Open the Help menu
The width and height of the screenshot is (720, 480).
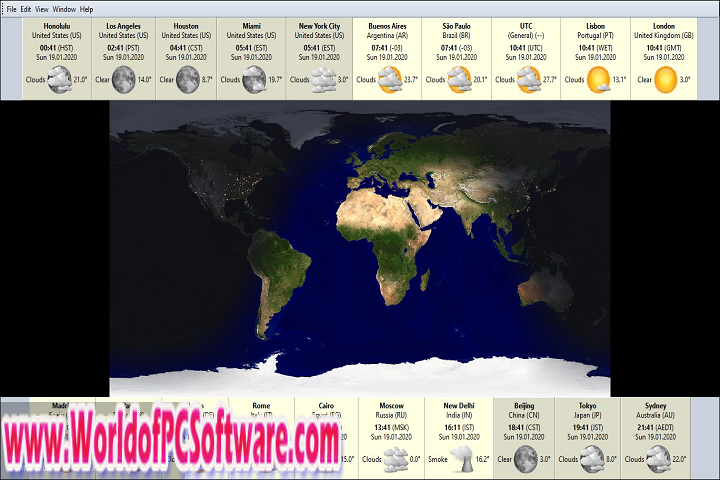click(x=86, y=9)
